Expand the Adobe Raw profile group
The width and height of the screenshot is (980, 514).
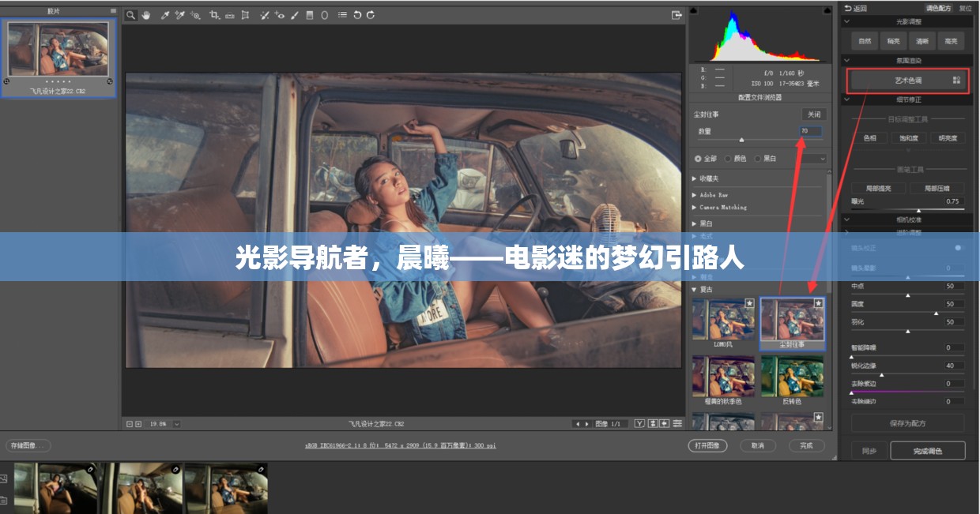click(x=695, y=194)
